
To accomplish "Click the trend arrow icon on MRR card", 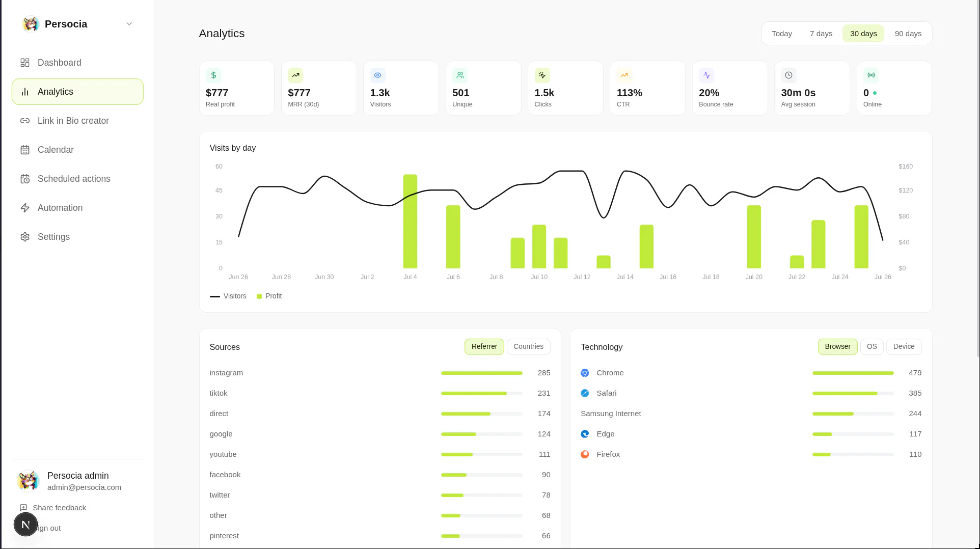I will tap(295, 75).
